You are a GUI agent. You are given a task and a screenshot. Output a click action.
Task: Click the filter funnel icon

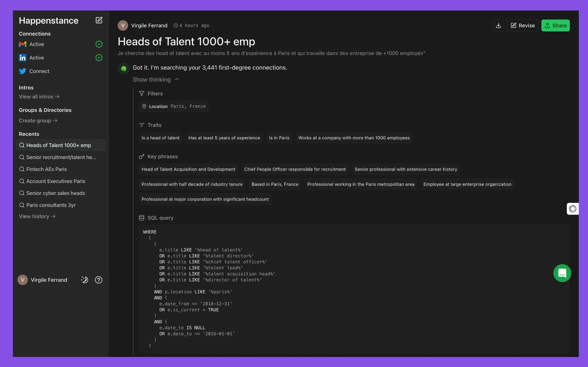coord(141,93)
